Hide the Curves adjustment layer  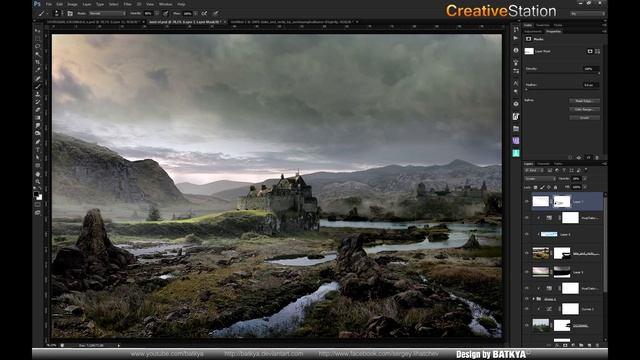[x=527, y=309]
